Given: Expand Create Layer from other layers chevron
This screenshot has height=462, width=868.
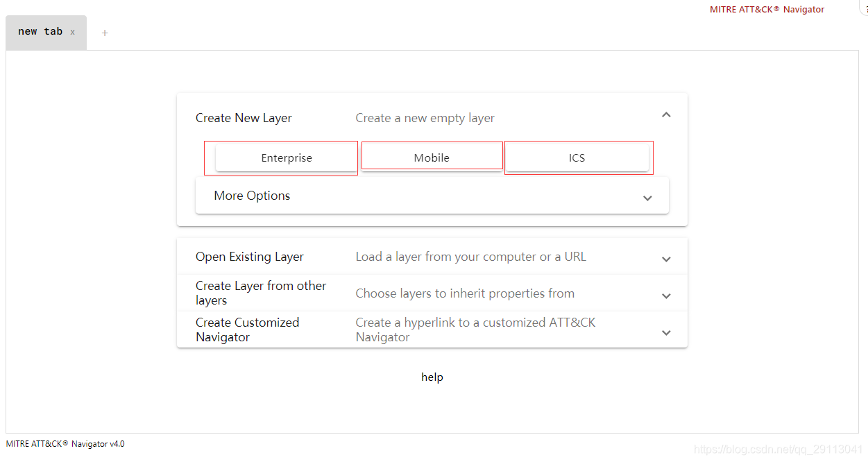Looking at the screenshot, I should (666, 296).
